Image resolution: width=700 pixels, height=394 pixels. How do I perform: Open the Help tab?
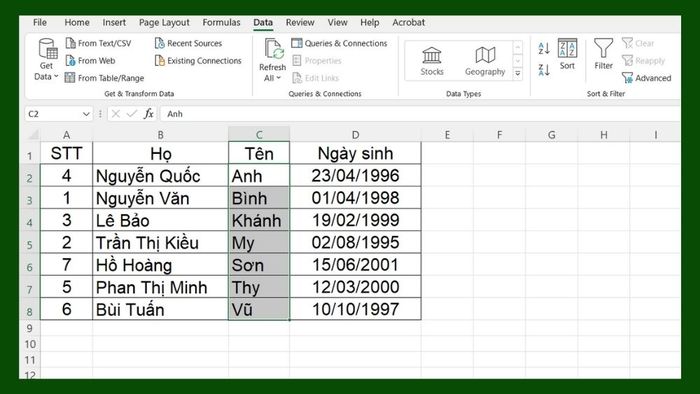click(370, 22)
